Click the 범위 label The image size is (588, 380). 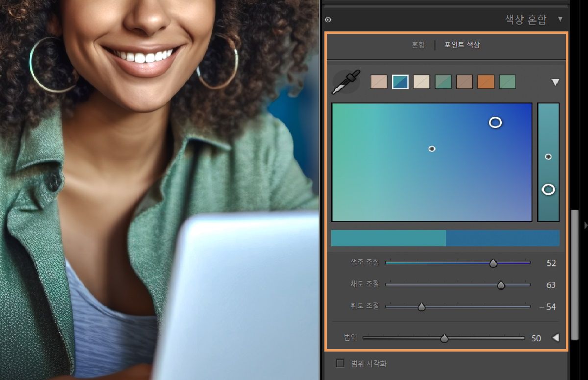coord(351,337)
